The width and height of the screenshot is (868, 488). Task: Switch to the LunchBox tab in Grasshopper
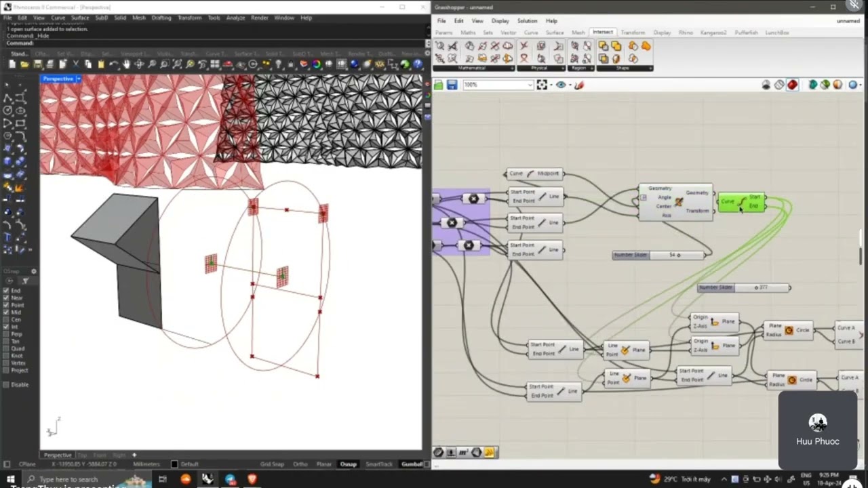tap(777, 33)
